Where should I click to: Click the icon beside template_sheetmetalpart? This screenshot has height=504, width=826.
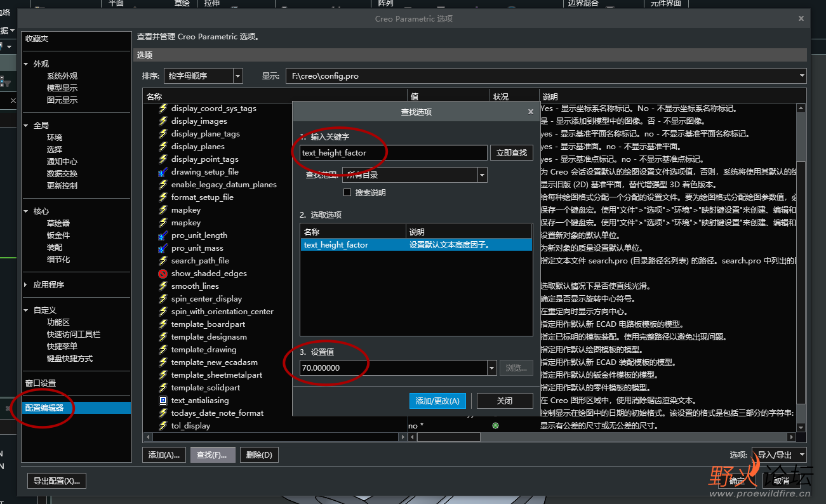pyautogui.click(x=163, y=375)
